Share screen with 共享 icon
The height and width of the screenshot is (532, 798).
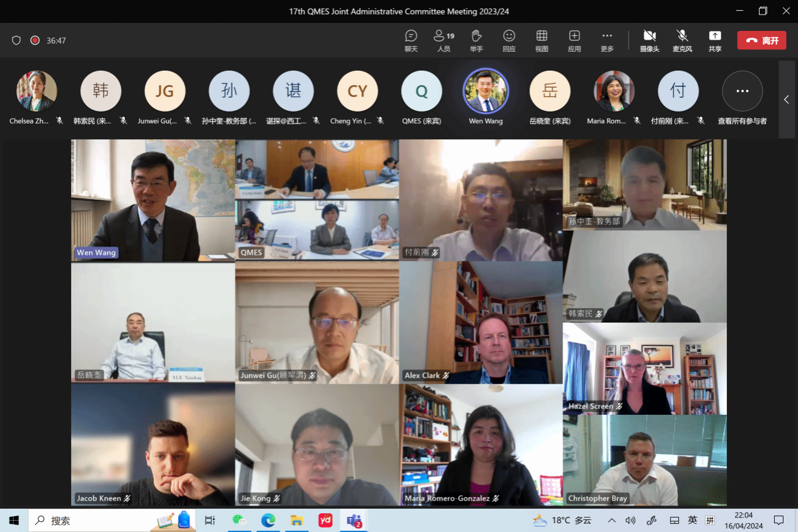pos(715,40)
